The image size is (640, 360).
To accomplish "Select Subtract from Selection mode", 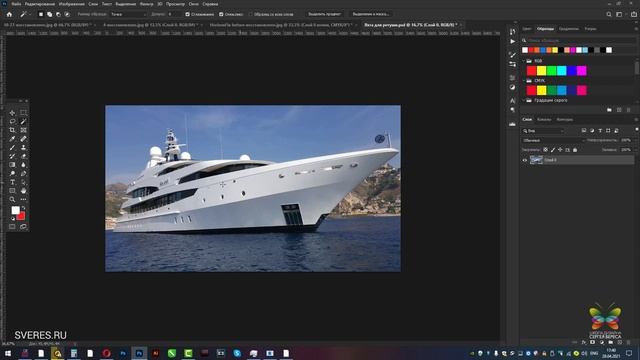I will tap(58, 14).
